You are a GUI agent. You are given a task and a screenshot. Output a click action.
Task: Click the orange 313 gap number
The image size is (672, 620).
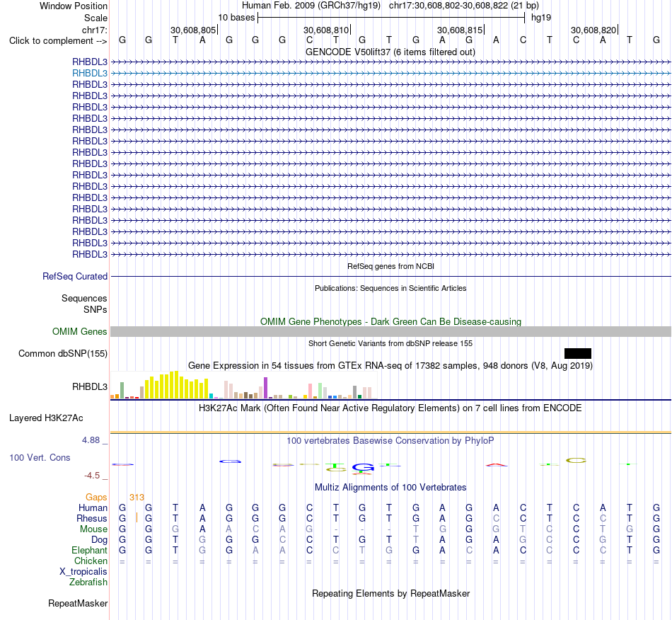[x=137, y=497]
